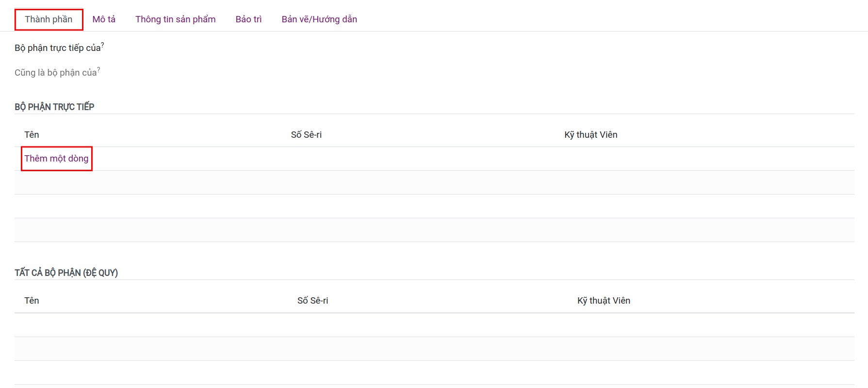This screenshot has width=868, height=388.
Task: Click the help mark after Bộ phận trực tiếp của
Action: (102, 45)
